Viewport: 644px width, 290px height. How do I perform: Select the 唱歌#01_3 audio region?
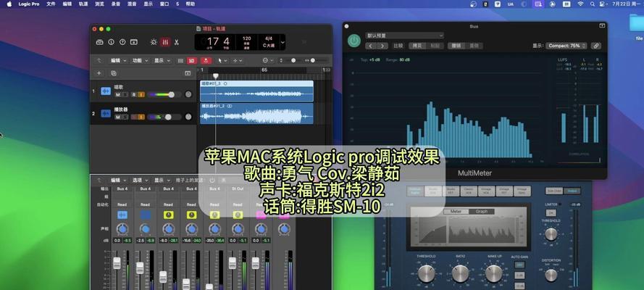[x=256, y=91]
